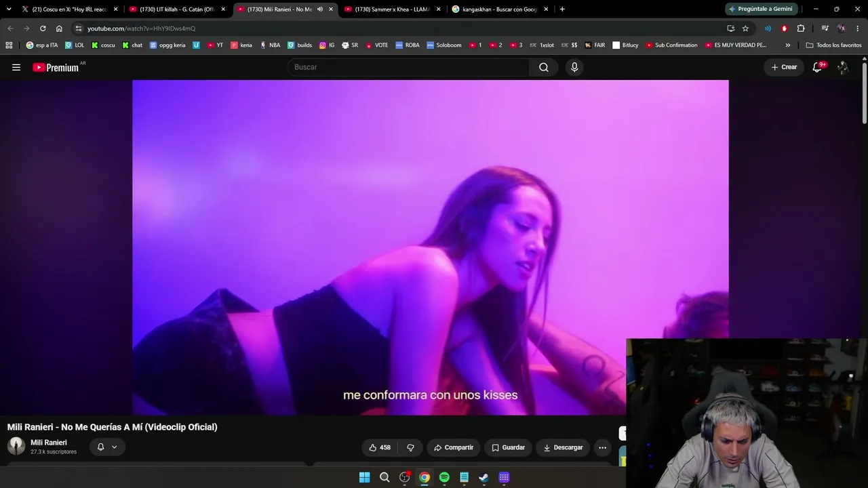Open the YouTube account avatar menu
Viewport: 868px width, 488px height.
click(843, 67)
